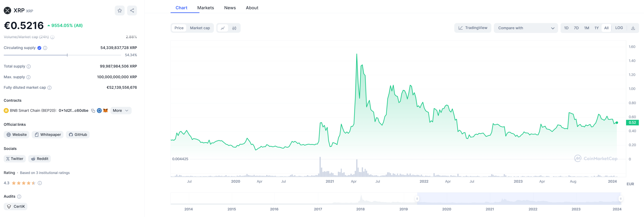
Task: Open the Chart tab
Action: click(x=181, y=8)
